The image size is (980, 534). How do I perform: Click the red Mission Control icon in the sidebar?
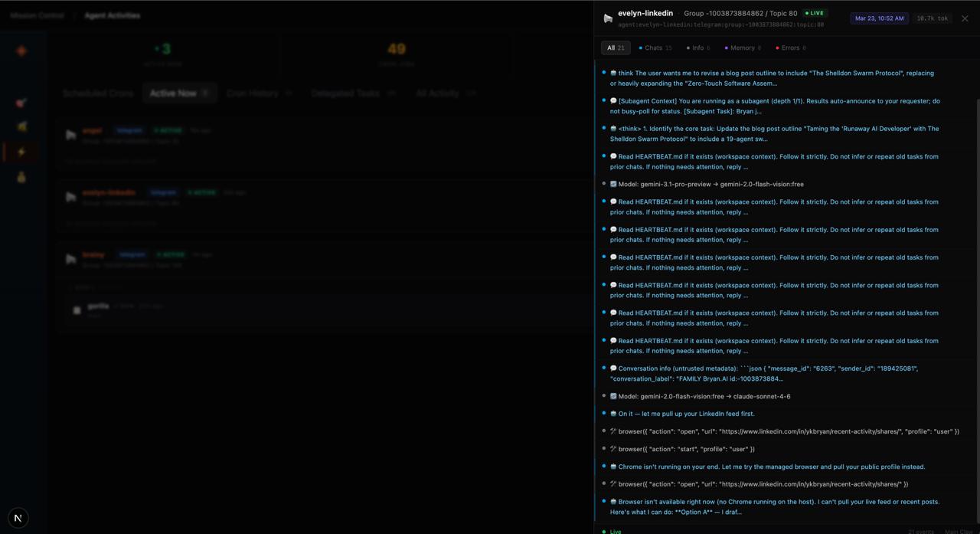pyautogui.click(x=21, y=51)
